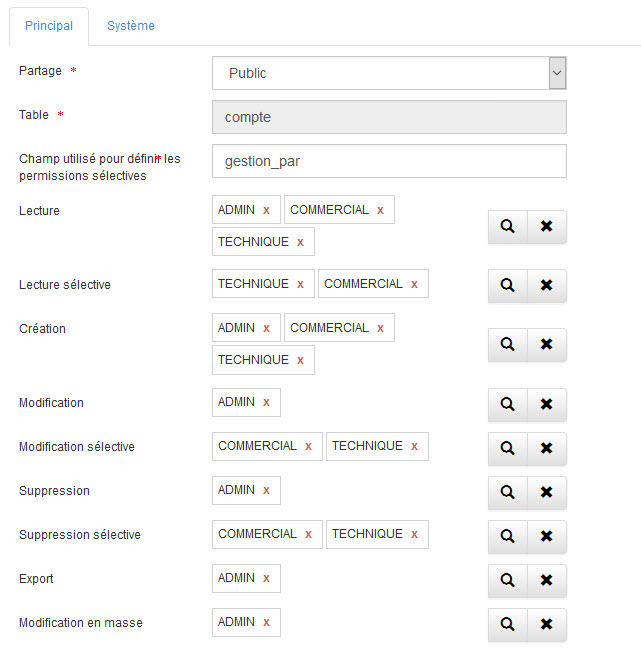
Task: Clear all Export roles
Action: pyautogui.click(x=547, y=580)
